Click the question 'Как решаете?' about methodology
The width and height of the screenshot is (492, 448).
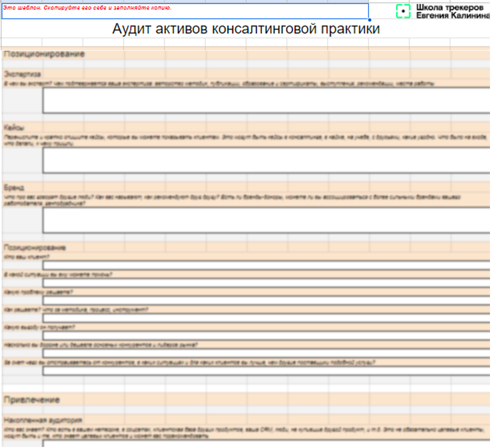coord(76,310)
